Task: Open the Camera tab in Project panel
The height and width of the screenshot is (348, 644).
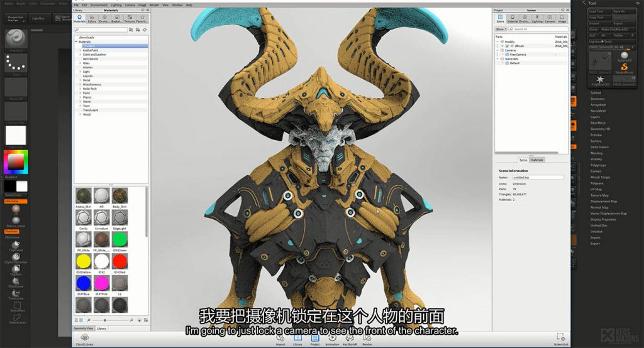Action: coord(550,18)
